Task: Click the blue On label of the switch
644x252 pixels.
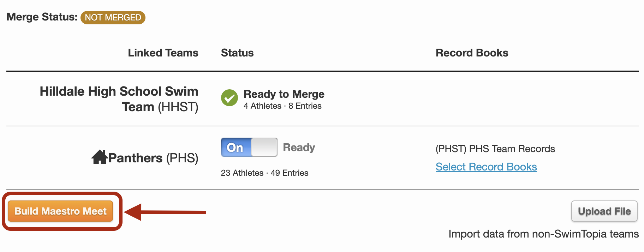Action: (235, 147)
